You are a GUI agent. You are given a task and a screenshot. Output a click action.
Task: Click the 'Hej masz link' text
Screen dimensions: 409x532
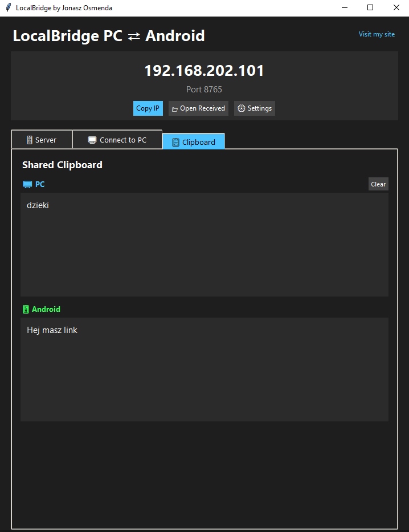coord(52,330)
